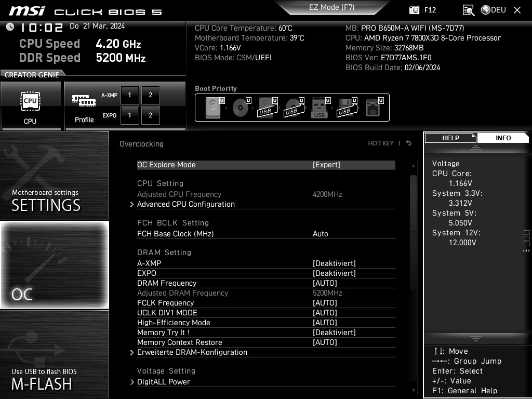Close the BIOS with the X icon
The height and width of the screenshot is (399, 532).
click(x=517, y=10)
